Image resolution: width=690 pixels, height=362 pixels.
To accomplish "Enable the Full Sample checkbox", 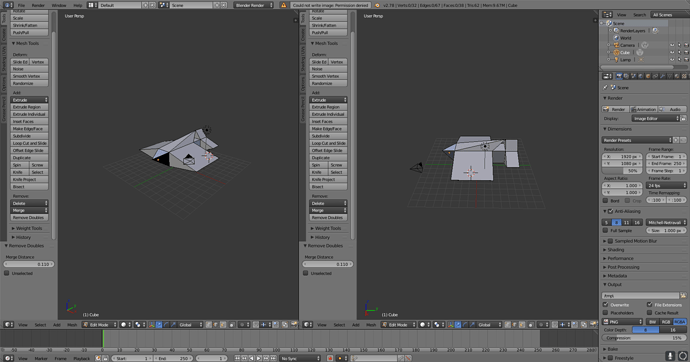I will (x=605, y=230).
